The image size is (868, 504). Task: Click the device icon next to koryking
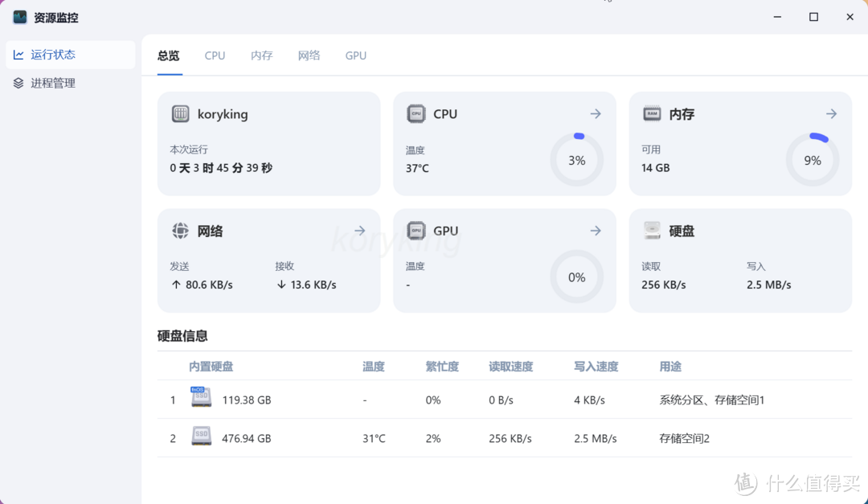pyautogui.click(x=180, y=113)
